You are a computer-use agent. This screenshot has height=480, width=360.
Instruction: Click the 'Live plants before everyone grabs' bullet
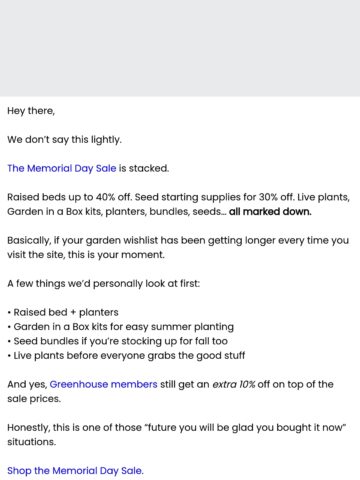coord(126,355)
